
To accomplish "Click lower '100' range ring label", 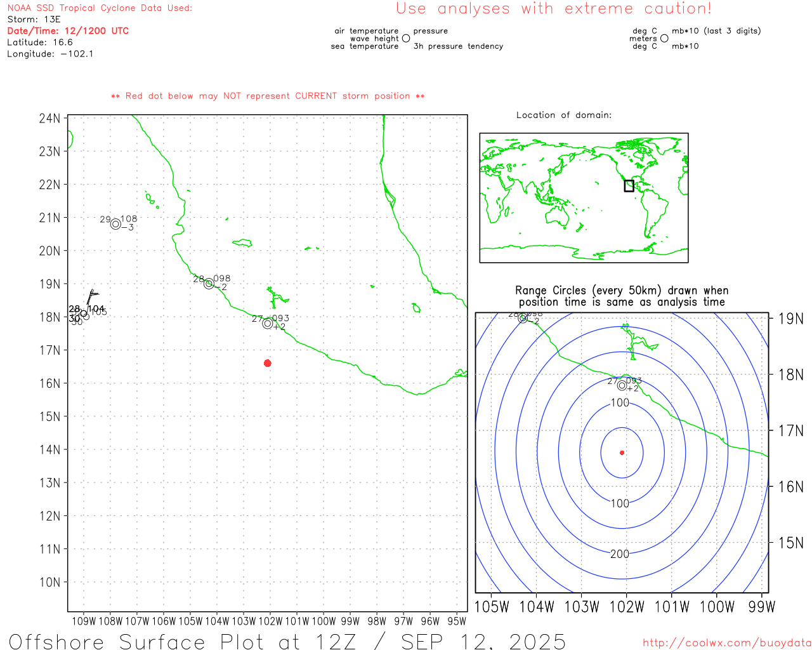I will coord(620,503).
